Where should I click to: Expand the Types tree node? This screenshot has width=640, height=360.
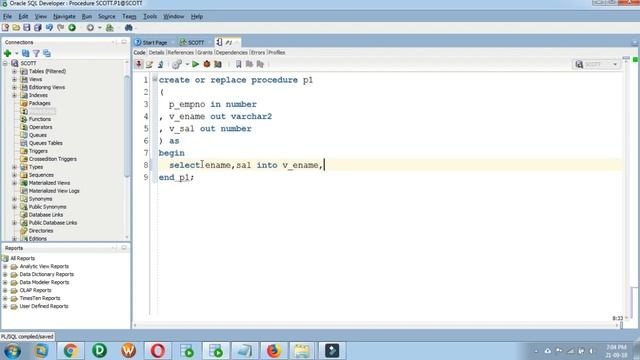point(14,167)
